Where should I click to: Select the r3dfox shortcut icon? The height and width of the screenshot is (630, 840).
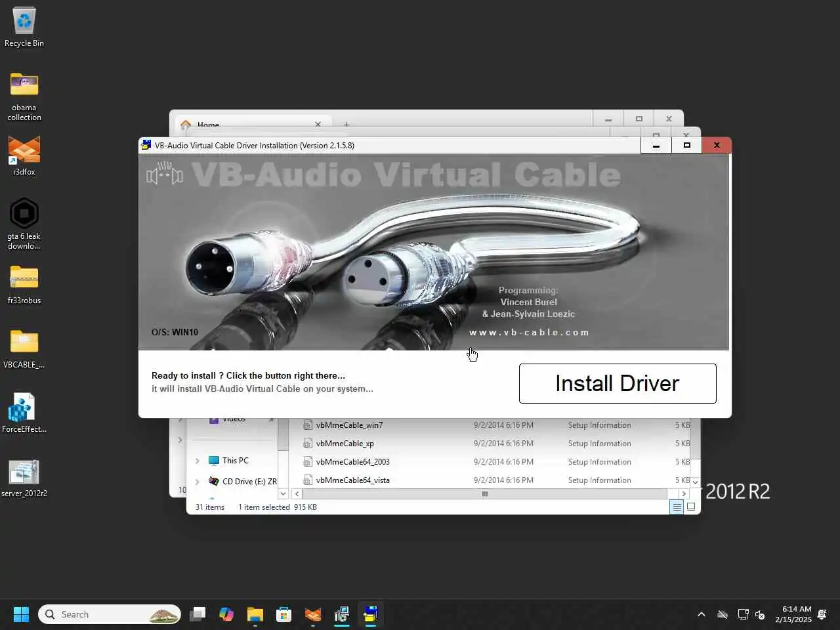tap(24, 156)
